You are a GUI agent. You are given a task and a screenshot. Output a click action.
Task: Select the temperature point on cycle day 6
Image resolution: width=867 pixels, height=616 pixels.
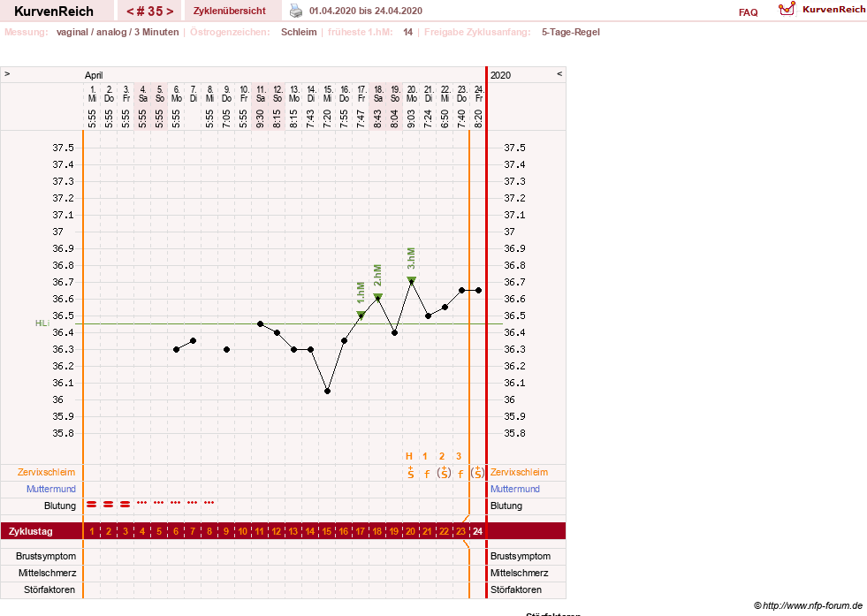(177, 349)
